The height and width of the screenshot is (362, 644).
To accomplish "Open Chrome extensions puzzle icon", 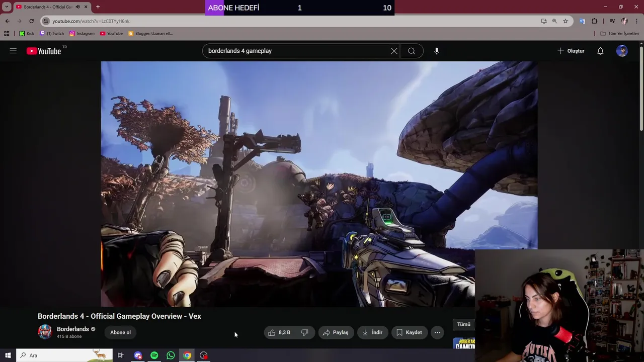I will click(595, 21).
